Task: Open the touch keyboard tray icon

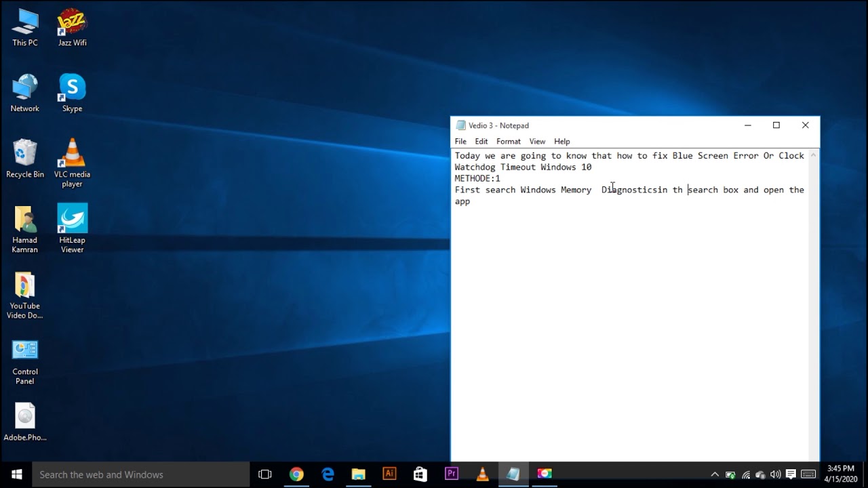Action: pos(808,474)
